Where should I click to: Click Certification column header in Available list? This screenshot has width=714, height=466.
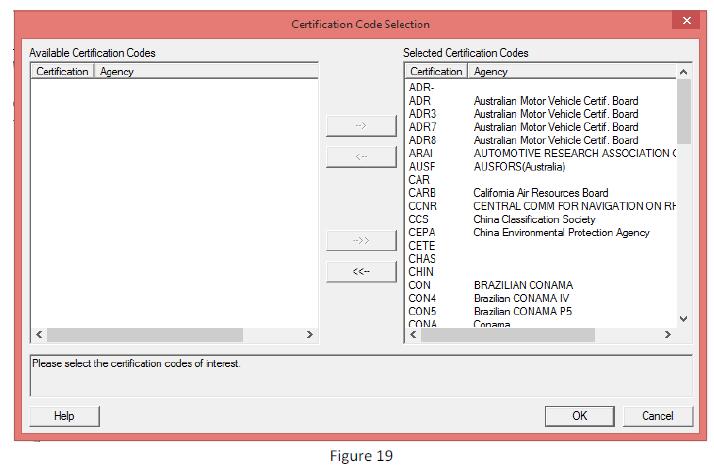pyautogui.click(x=62, y=72)
